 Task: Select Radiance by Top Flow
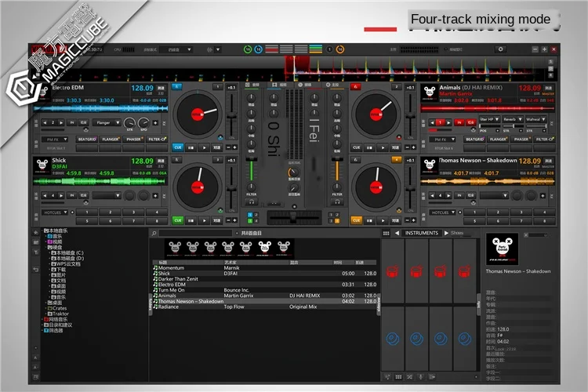(x=264, y=307)
